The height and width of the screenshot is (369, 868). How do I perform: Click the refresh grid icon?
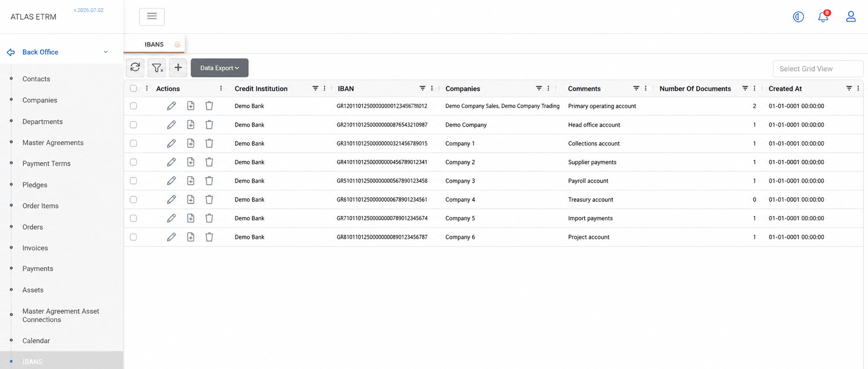(135, 68)
